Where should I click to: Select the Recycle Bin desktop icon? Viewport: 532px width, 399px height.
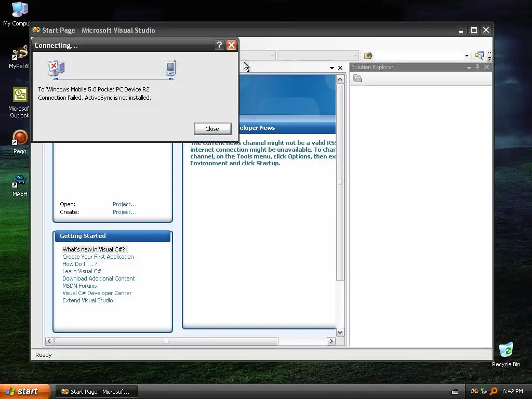pos(506,354)
